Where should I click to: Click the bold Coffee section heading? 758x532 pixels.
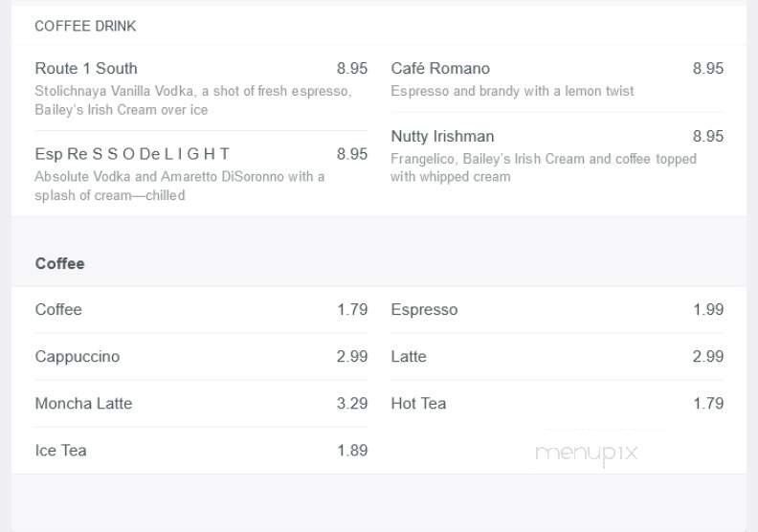(60, 263)
